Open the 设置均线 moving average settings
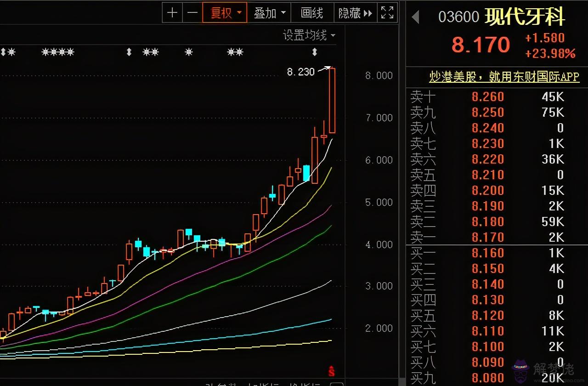The image size is (588, 386). tap(309, 35)
